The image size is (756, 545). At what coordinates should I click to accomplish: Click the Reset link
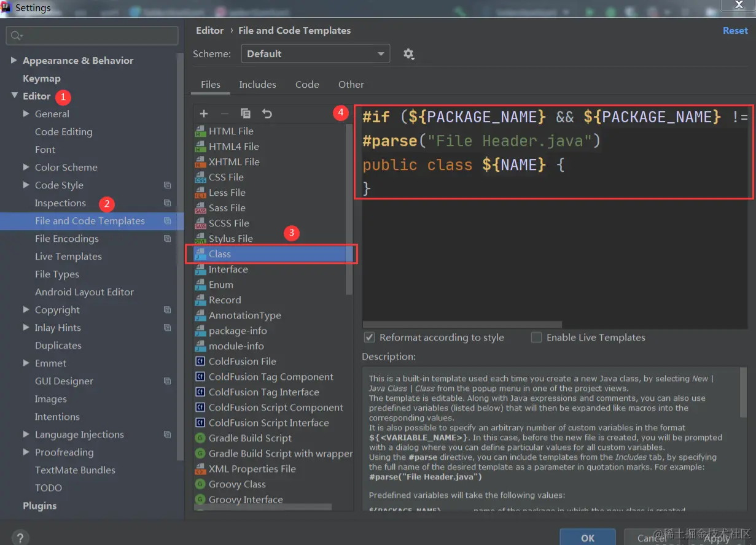coord(735,31)
